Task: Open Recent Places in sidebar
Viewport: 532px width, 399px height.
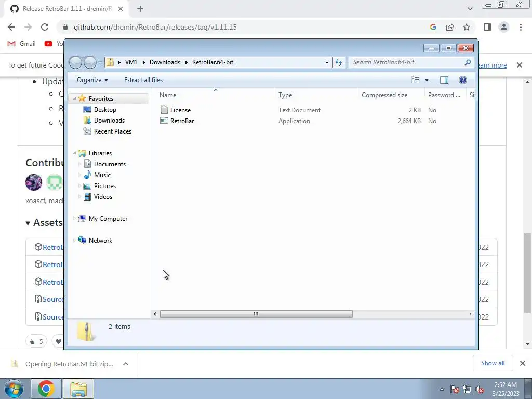Action: click(112, 131)
